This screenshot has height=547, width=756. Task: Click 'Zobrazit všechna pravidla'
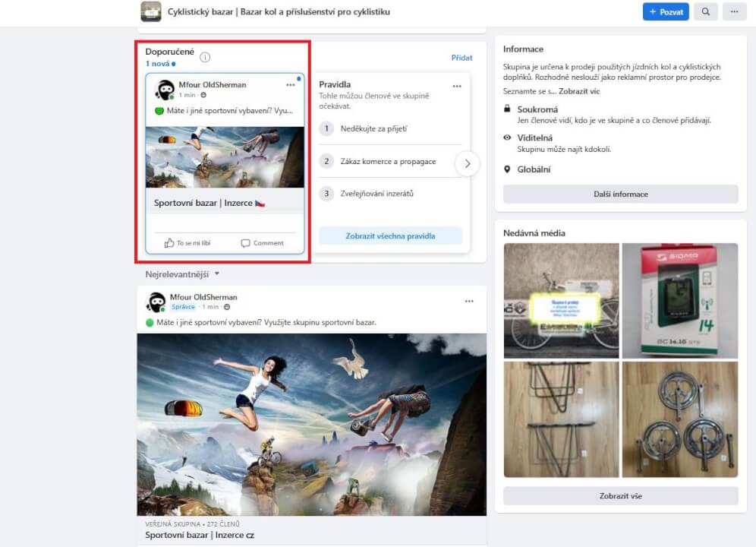[x=390, y=236]
